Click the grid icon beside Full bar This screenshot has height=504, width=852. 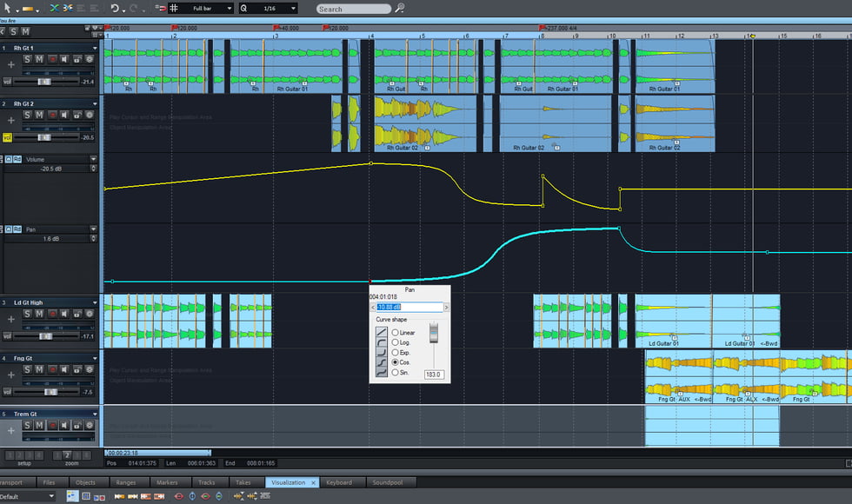click(174, 8)
